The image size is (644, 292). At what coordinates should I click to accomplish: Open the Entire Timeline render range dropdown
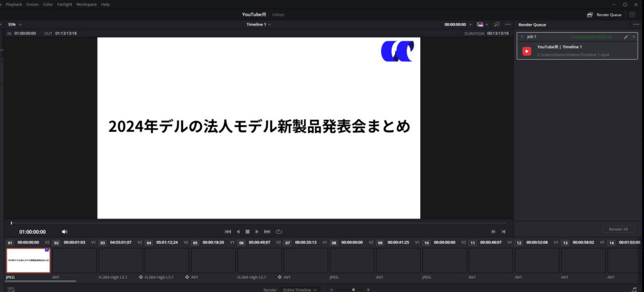(300, 289)
